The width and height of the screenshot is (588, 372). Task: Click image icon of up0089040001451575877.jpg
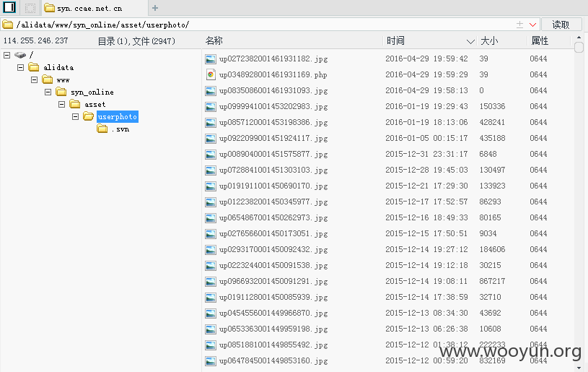pos(211,155)
